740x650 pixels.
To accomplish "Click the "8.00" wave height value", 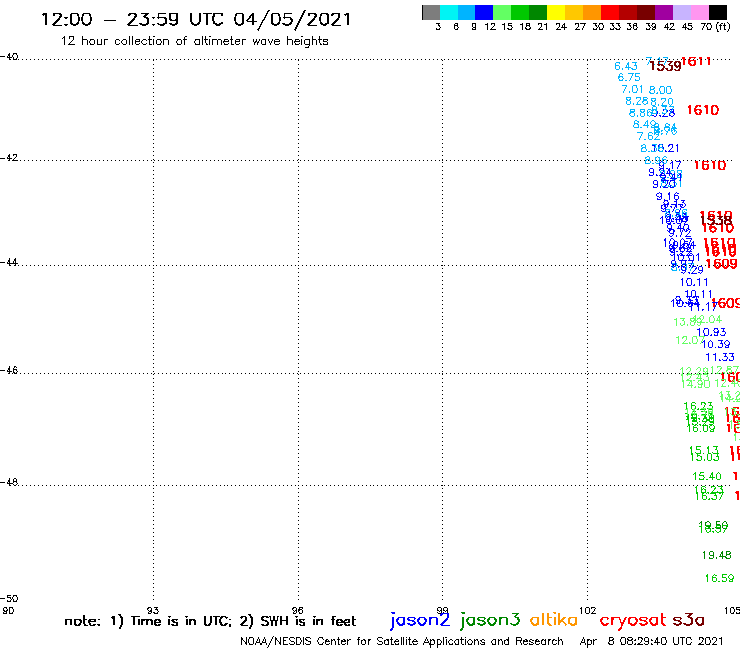I will (x=660, y=90).
